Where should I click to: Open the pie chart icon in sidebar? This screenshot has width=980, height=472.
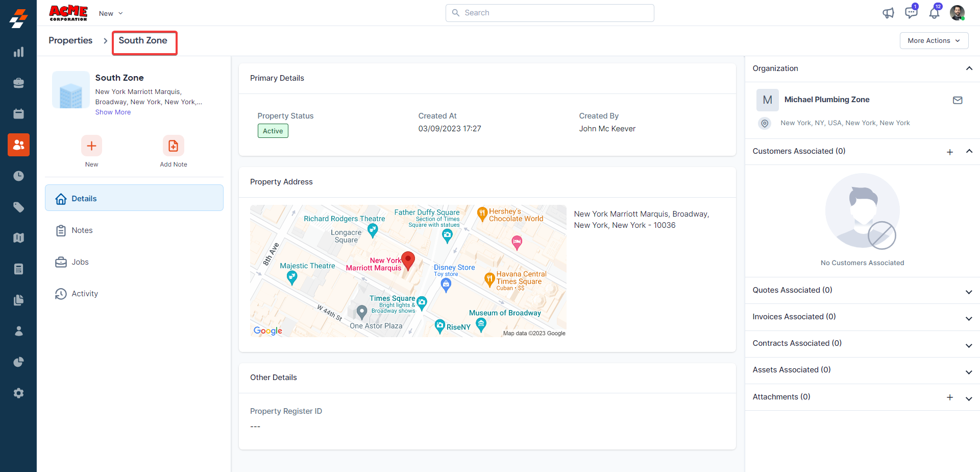tap(18, 362)
